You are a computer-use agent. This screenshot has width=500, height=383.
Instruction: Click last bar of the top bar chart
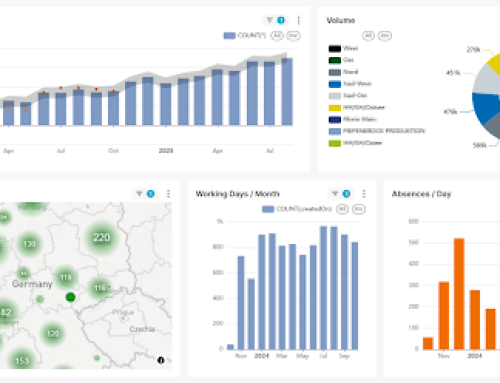click(x=287, y=92)
